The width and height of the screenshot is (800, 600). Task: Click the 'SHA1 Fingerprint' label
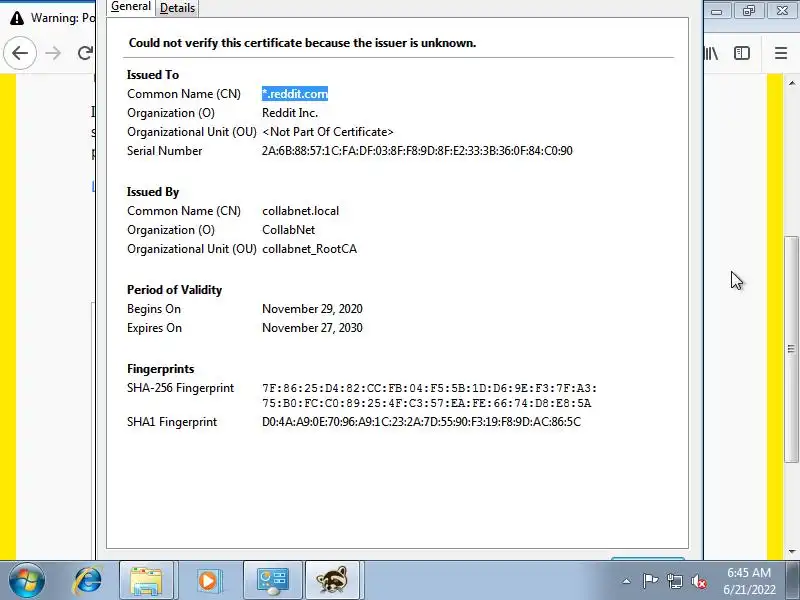point(171,422)
